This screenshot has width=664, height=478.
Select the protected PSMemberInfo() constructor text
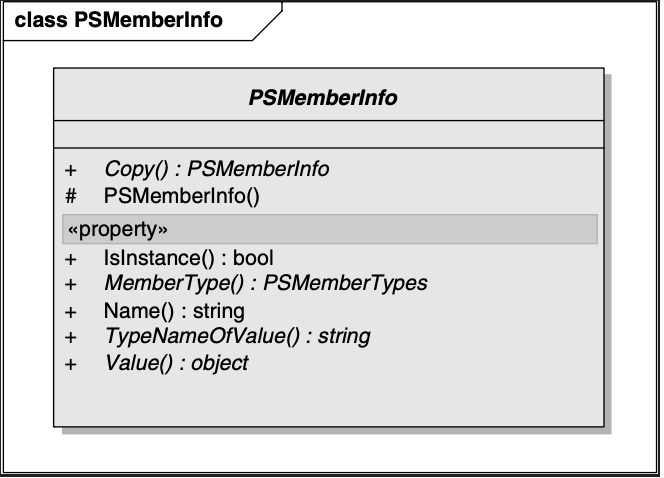pos(181,196)
